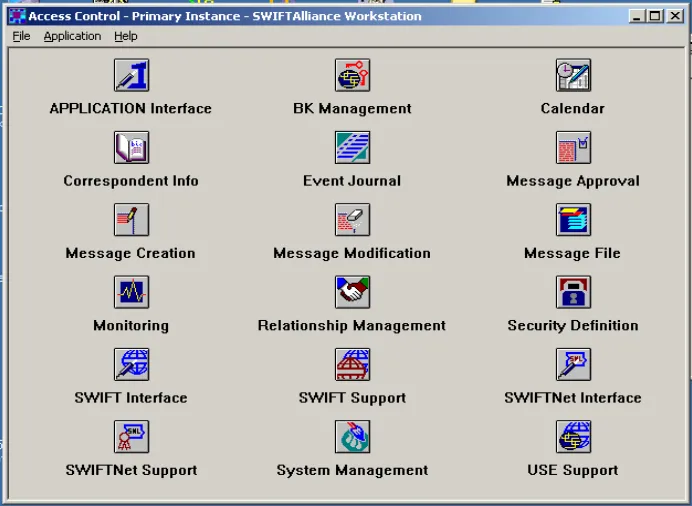Open the APPLICATION Interface icon
The height and width of the screenshot is (506, 692).
[132, 75]
